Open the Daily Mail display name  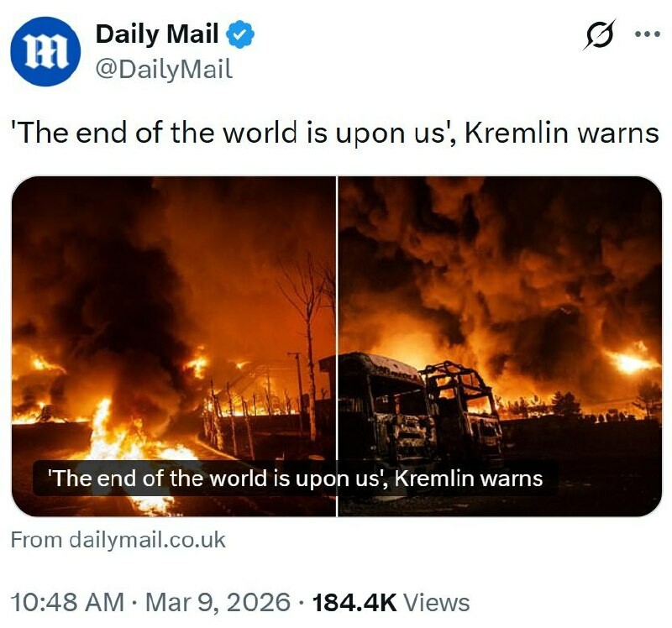pyautogui.click(x=157, y=34)
